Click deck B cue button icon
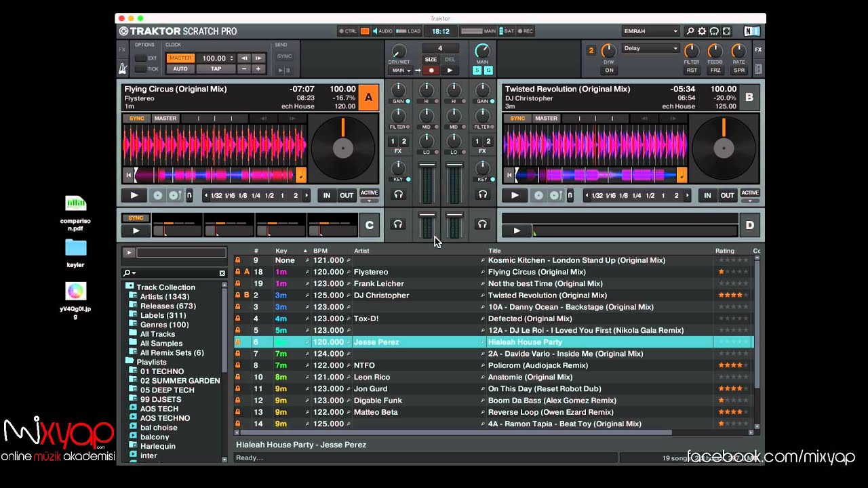This screenshot has height=488, width=868. tap(538, 195)
